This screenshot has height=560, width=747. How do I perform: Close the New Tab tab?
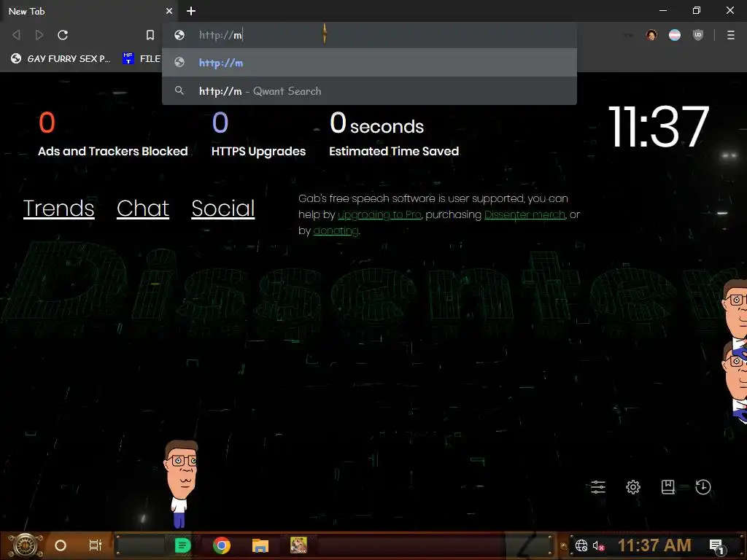(169, 11)
